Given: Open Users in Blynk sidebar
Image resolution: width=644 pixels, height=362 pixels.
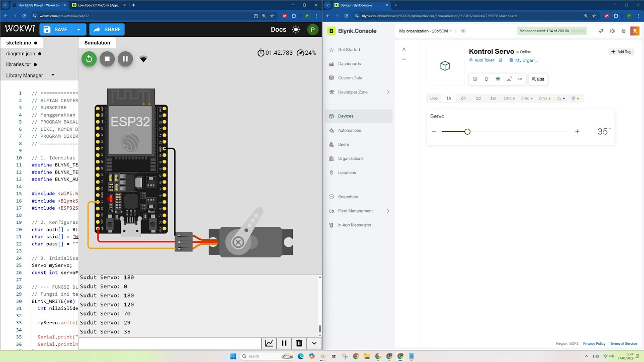Looking at the screenshot, I should tap(344, 144).
